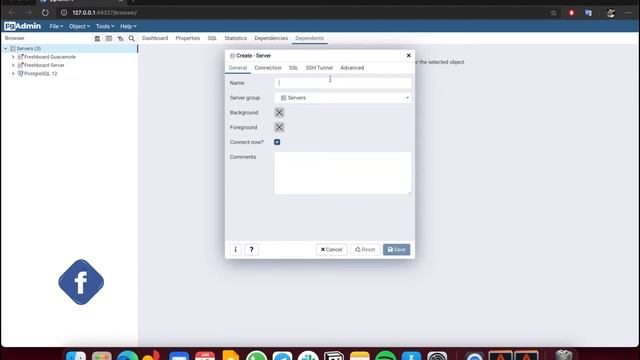The image size is (640, 360).
Task: Open the Dashboard tab
Action: pyautogui.click(x=155, y=38)
